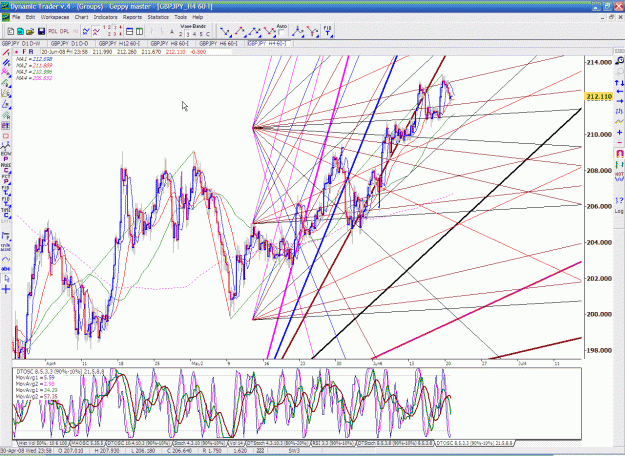Viewport: 625px width, 456px height.
Task: Open file using the yellow folder icon
Action: point(29,31)
